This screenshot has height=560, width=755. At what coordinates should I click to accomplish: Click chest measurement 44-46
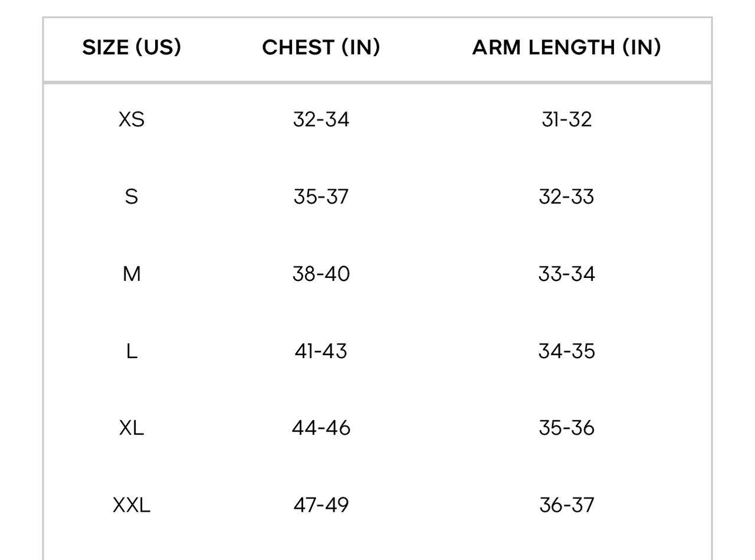[x=321, y=428]
